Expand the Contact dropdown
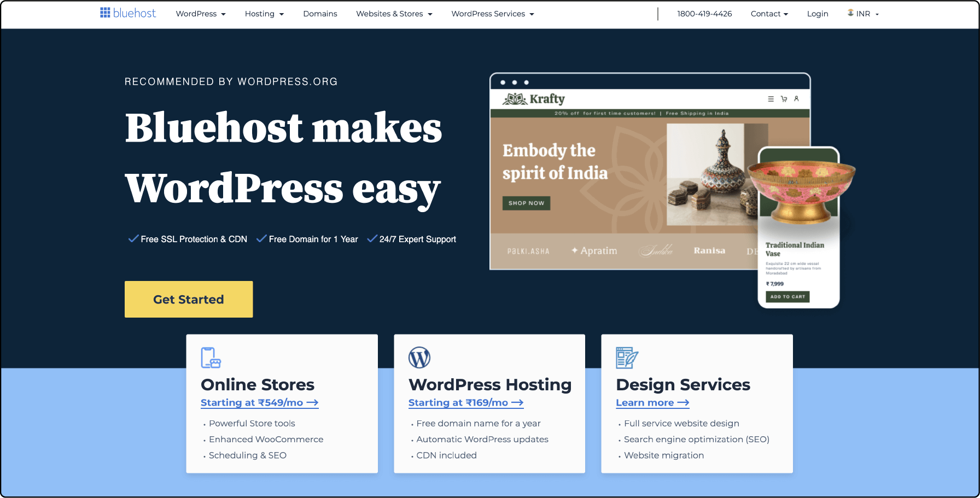The height and width of the screenshot is (498, 980). [x=769, y=14]
